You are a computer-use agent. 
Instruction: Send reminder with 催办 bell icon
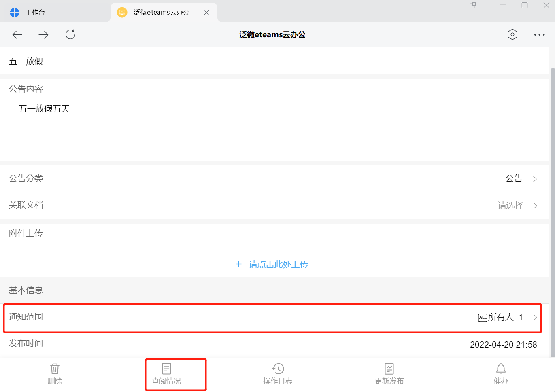click(501, 374)
